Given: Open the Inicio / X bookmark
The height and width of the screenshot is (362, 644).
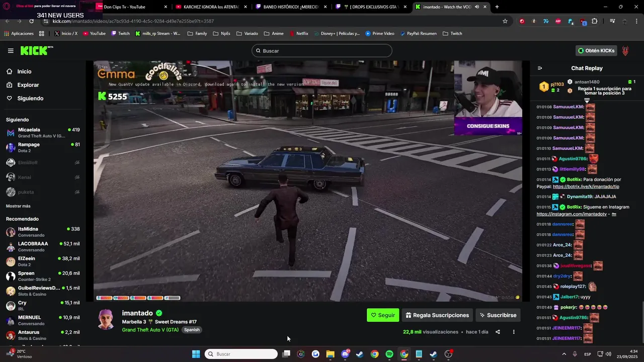Looking at the screenshot, I should pos(65,34).
